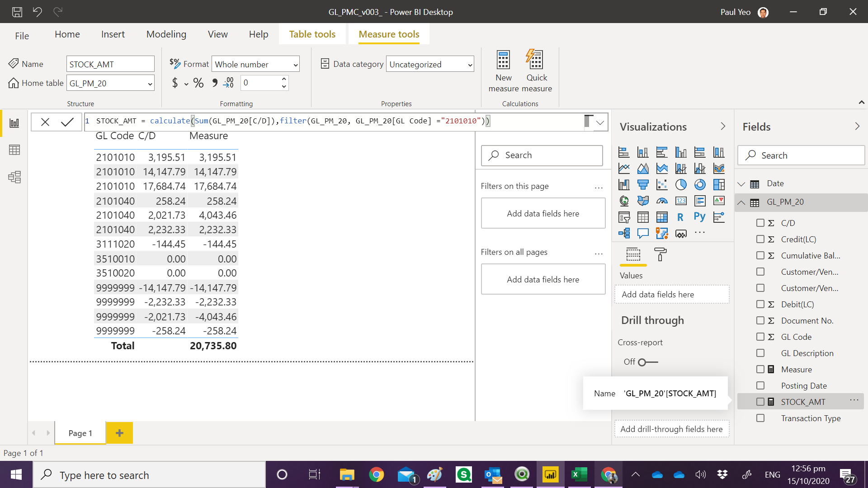868x488 pixels.
Task: Select the Gauge visualization
Action: 662,201
